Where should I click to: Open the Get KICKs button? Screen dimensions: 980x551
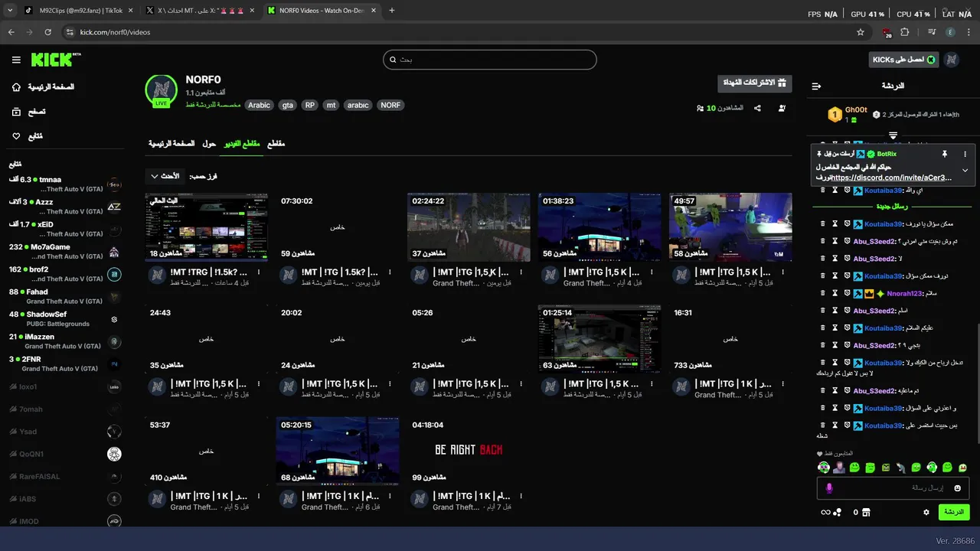(x=903, y=60)
